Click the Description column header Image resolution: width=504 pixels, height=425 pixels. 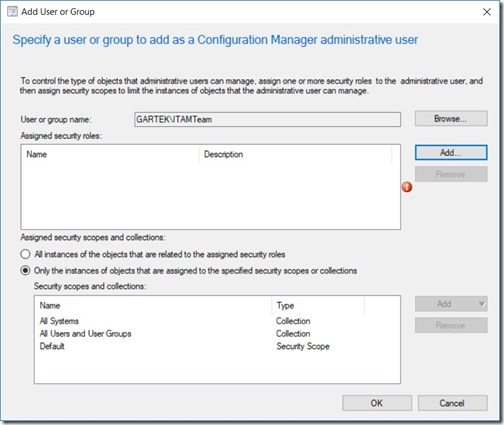(295, 154)
